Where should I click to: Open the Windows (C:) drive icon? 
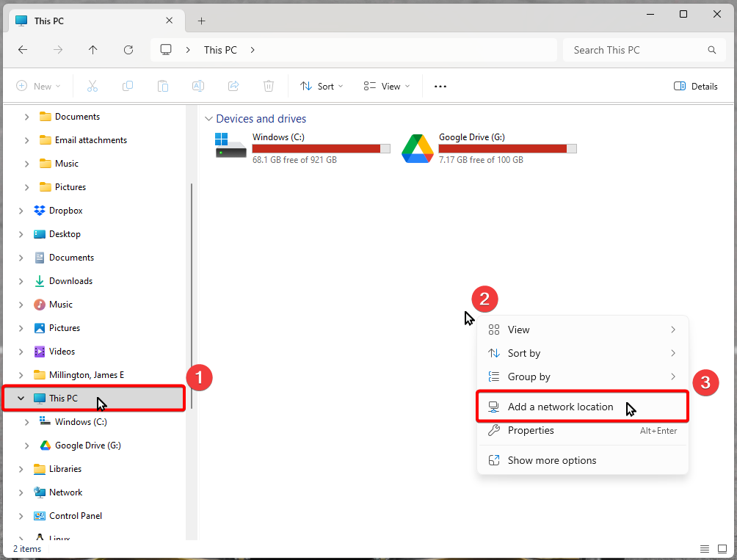[230, 147]
